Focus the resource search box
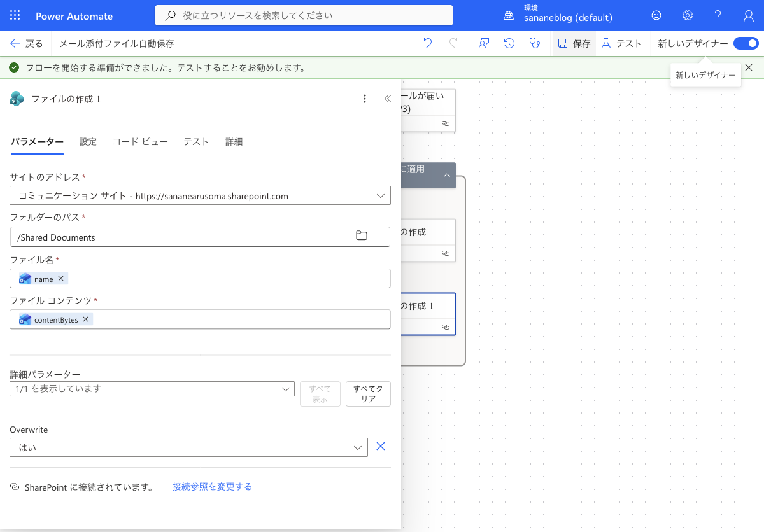Screen dimensions: 764x532 [x=304, y=15]
